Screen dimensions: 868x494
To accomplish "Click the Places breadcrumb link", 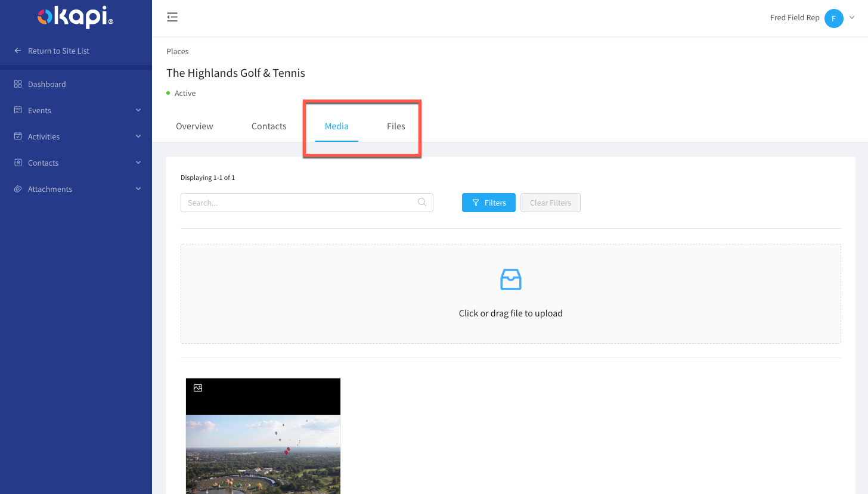I will (x=178, y=51).
